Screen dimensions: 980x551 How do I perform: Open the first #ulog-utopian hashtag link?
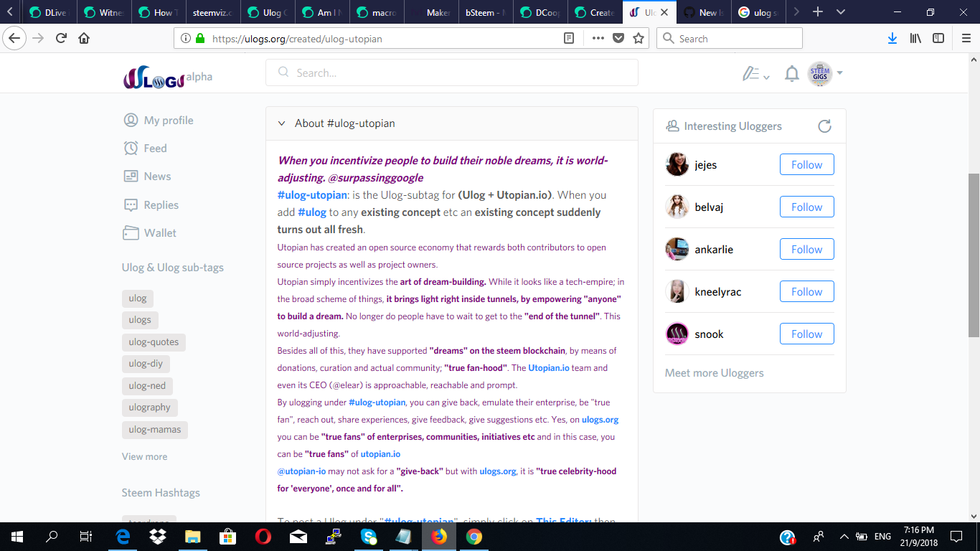point(312,195)
